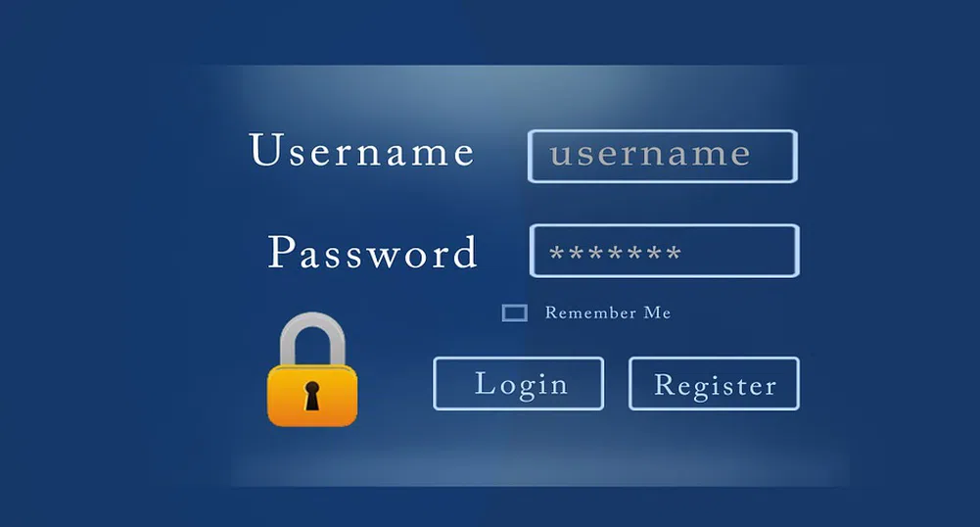Tick the Remember Me checkbox
Viewport: 980px width, 527px height.
pos(514,312)
